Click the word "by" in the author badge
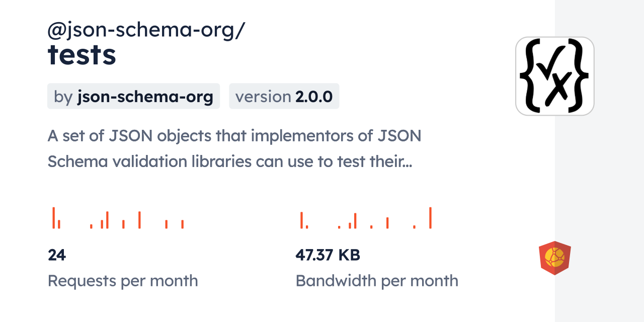 [63, 97]
